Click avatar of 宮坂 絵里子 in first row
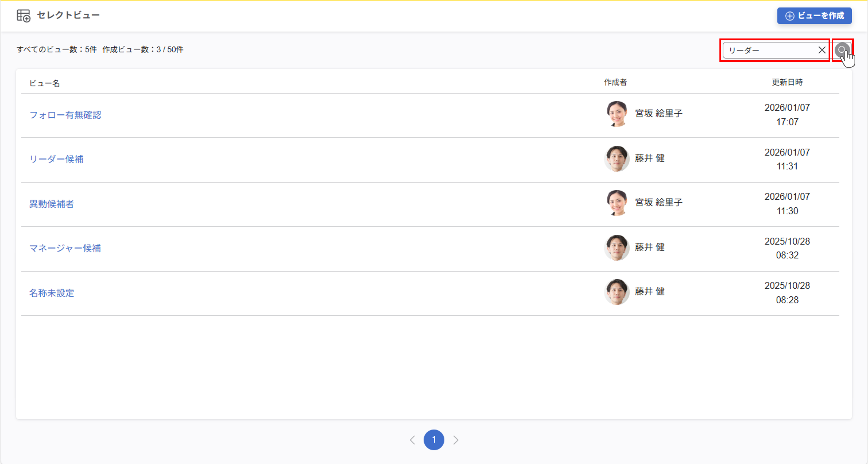Screen dimensions: 868x464 tap(617, 114)
